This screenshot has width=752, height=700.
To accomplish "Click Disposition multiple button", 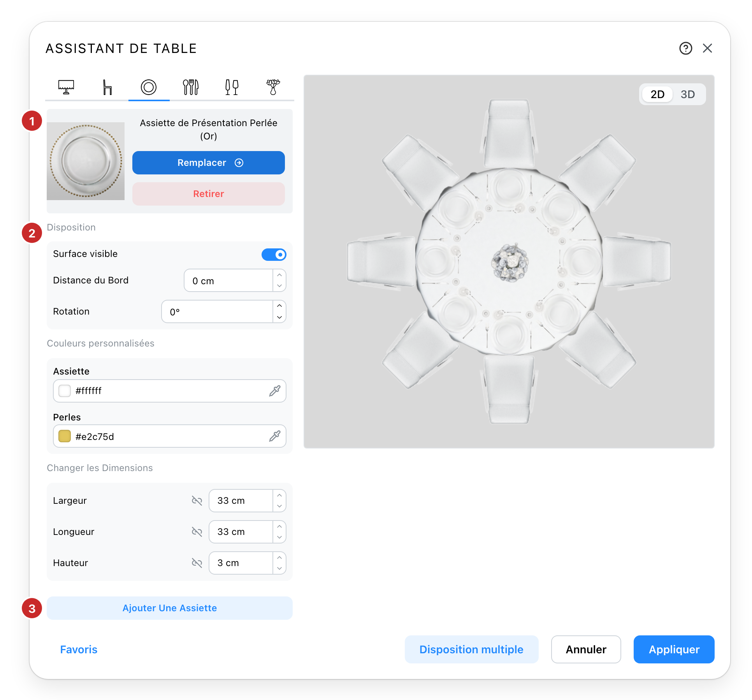I will [471, 649].
